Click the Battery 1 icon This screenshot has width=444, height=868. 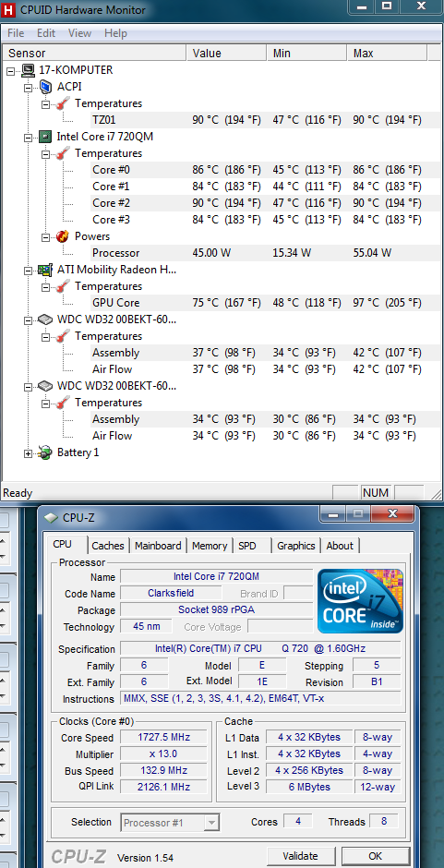45,452
